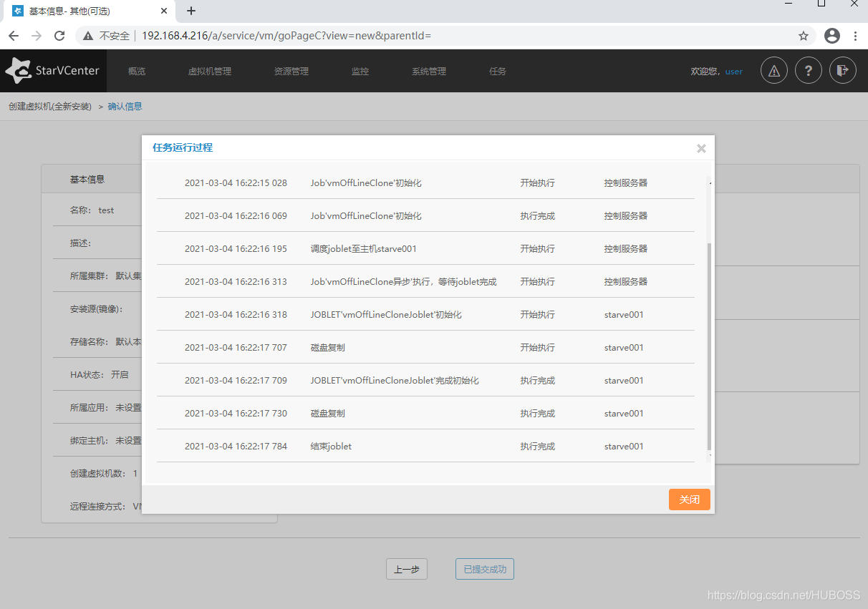Click the not-secure warning icon
This screenshot has height=609, width=868.
tap(88, 36)
